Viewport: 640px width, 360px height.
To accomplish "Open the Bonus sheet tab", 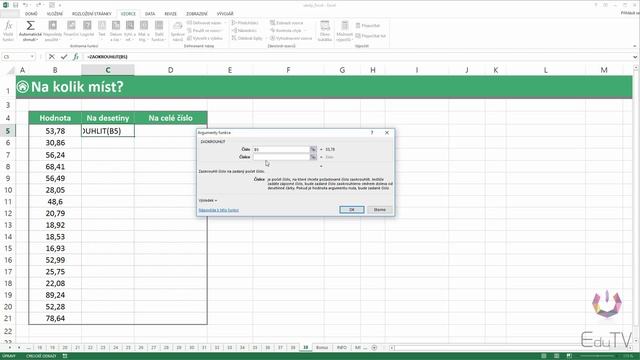I will (322, 348).
